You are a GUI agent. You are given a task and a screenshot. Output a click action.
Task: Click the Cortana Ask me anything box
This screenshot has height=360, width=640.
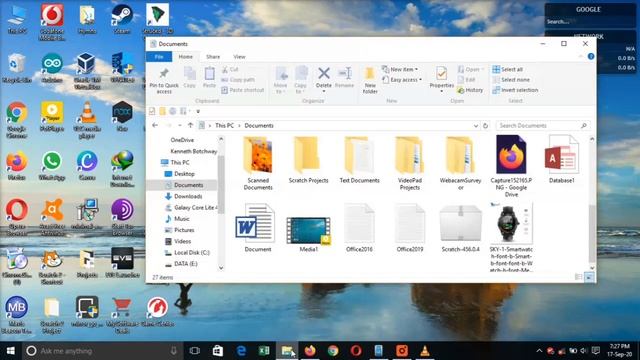(102, 351)
